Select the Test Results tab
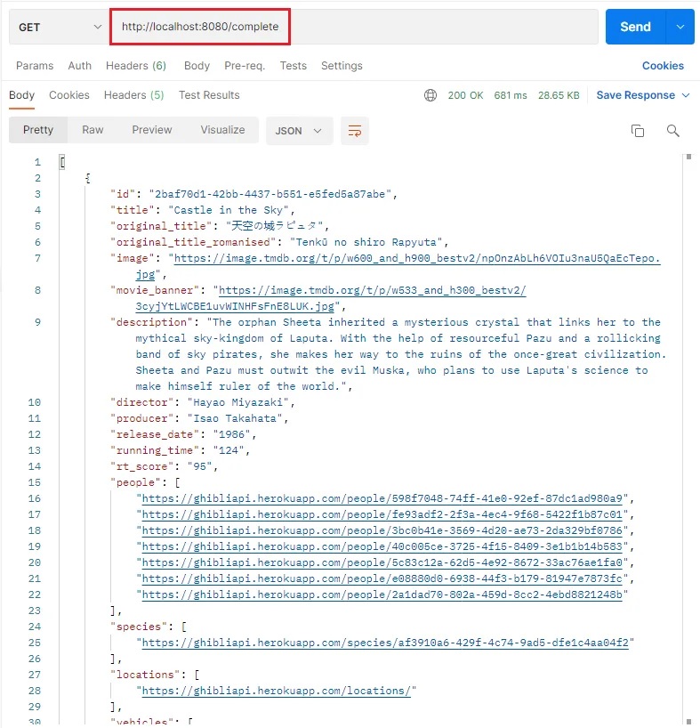 pyautogui.click(x=209, y=95)
